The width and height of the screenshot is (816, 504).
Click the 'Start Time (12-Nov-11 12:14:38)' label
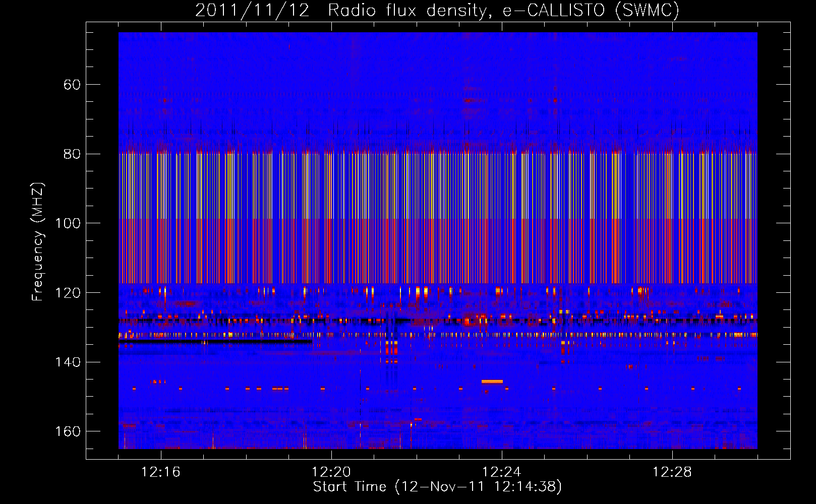click(437, 487)
